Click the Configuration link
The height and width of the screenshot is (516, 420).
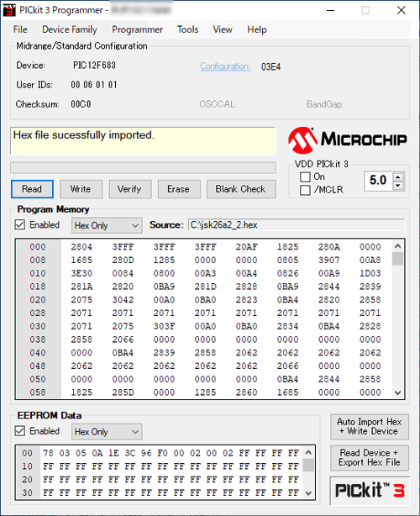[x=226, y=66]
